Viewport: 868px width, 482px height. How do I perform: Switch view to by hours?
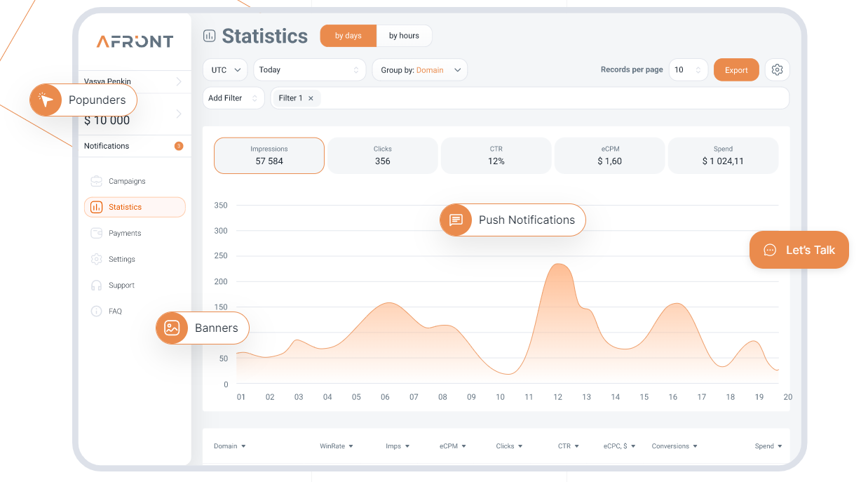point(404,36)
